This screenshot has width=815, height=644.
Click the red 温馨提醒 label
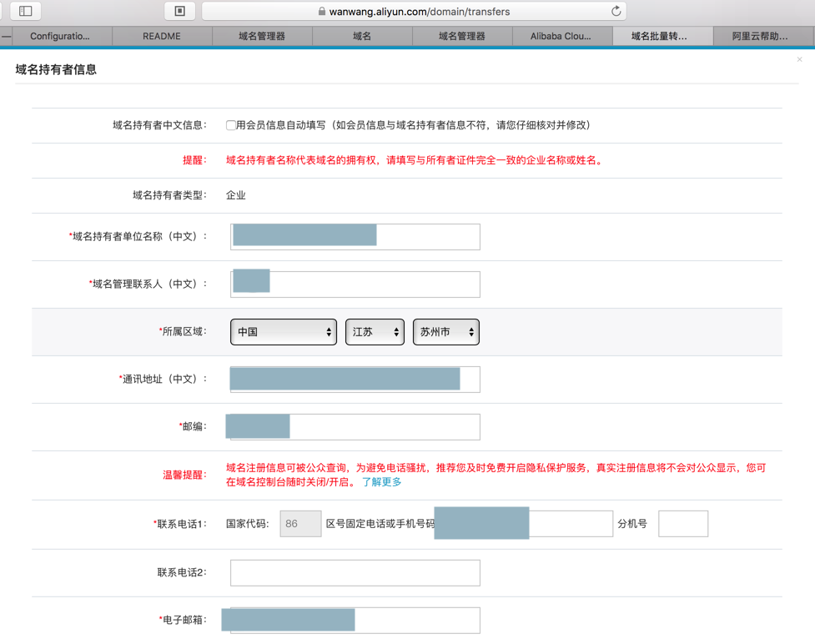tap(184, 475)
